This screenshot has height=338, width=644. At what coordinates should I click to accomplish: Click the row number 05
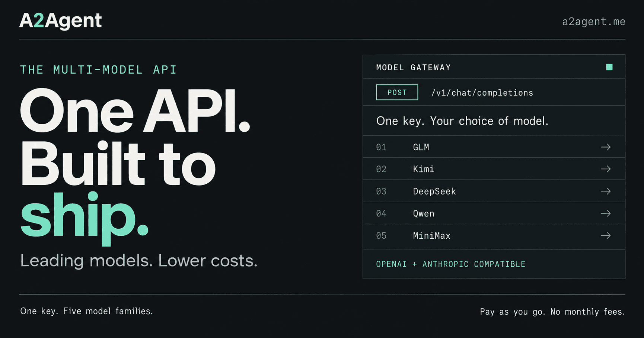(x=381, y=236)
